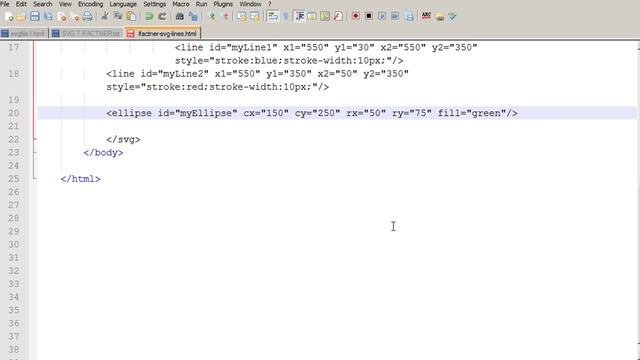This screenshot has height=360, width=640.
Task: Click line number 30 in margin
Action: 13,244
